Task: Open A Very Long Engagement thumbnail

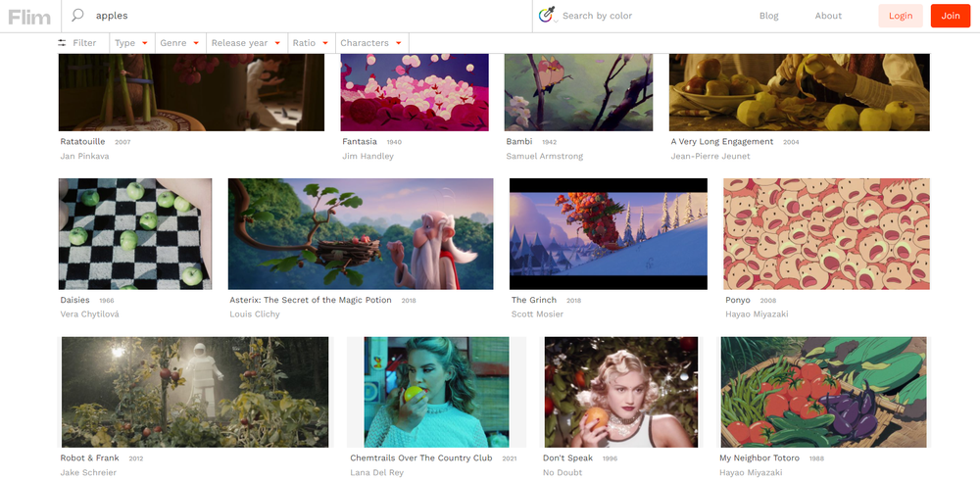Action: [x=800, y=92]
